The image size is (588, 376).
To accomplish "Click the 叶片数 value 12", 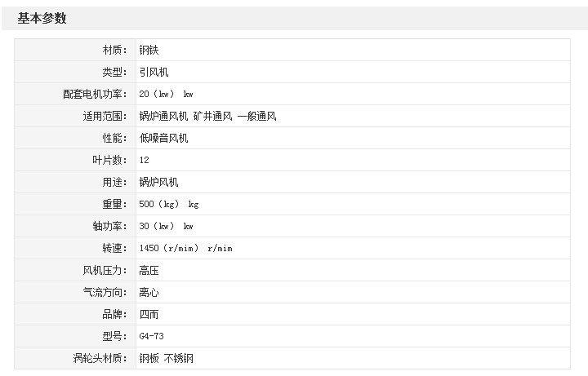I will [x=145, y=161].
